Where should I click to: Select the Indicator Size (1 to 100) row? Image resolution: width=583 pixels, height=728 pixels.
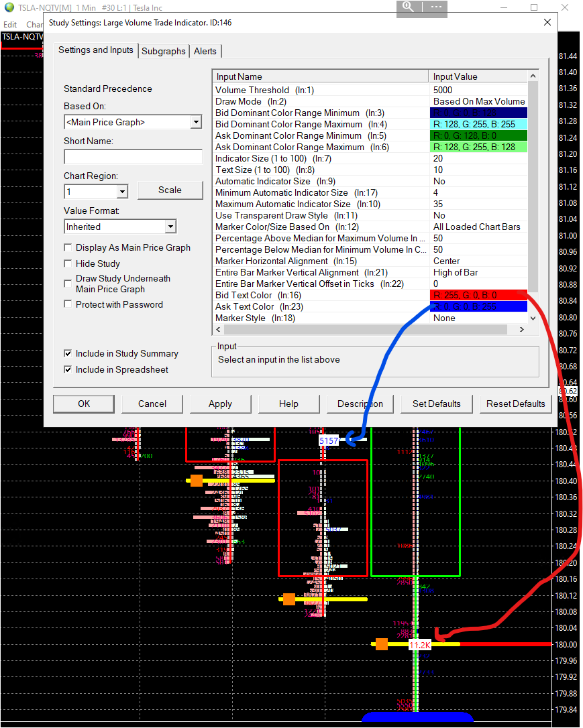click(370, 158)
